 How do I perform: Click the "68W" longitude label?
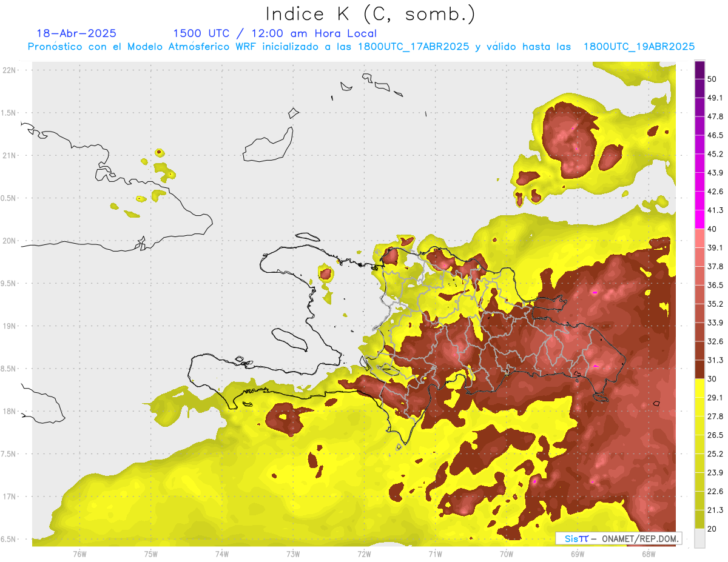pos(648,554)
